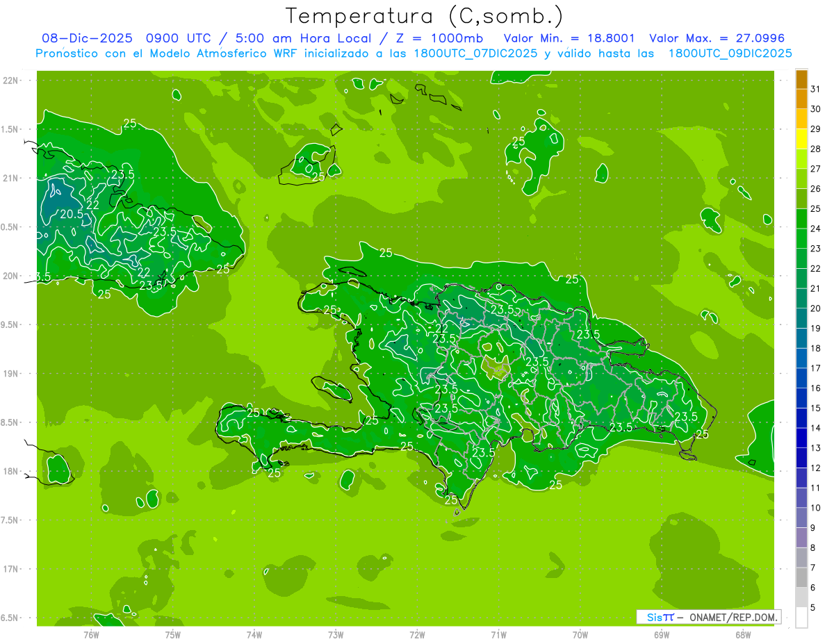Viewport: 834px width, 644px height.
Task: Click the blue colorbar swatch between 16 and 17
Action: pyautogui.click(x=801, y=379)
